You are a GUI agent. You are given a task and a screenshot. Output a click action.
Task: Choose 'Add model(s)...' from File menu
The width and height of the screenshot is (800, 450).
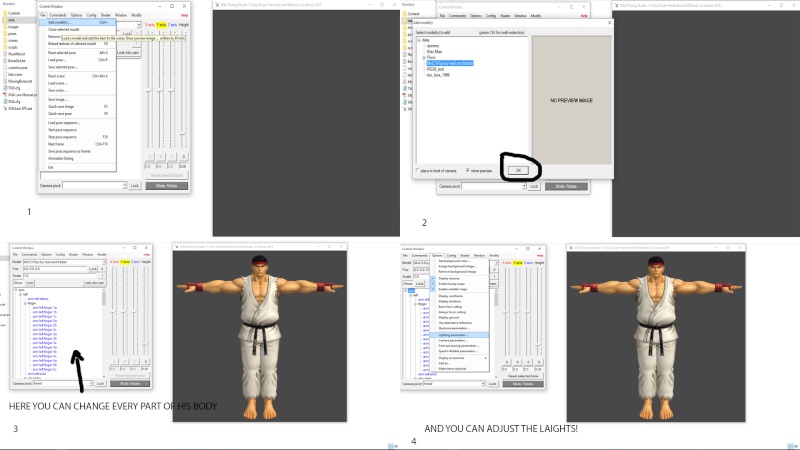point(78,22)
